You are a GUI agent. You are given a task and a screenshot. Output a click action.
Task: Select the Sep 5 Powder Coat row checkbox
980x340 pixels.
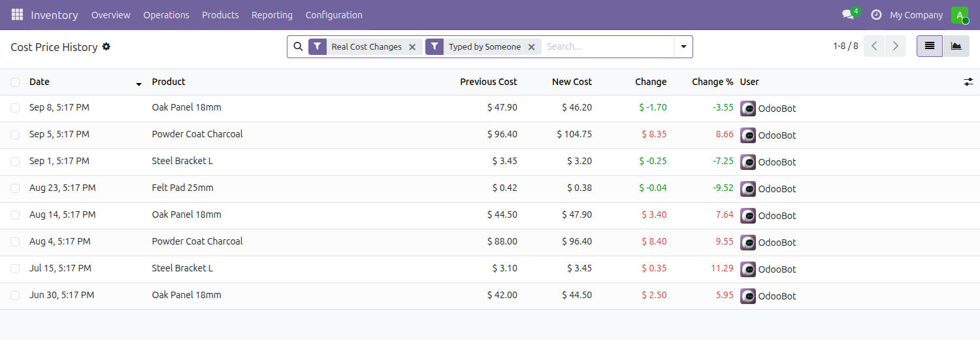click(15, 135)
